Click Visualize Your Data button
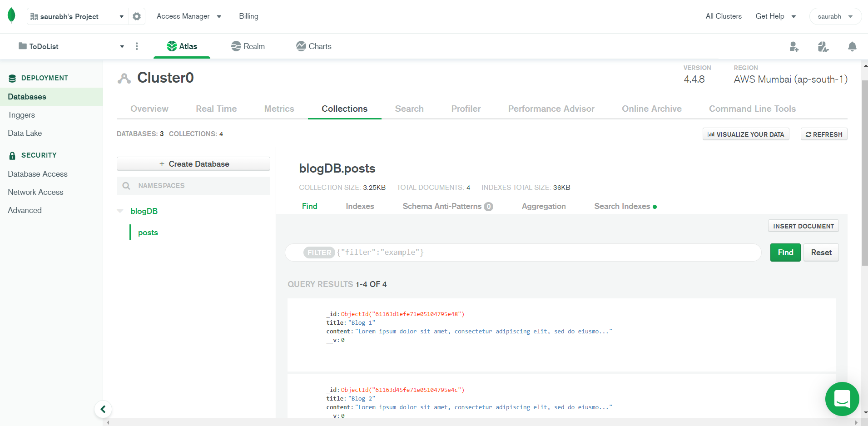Image resolution: width=868 pixels, height=426 pixels. pyautogui.click(x=746, y=134)
